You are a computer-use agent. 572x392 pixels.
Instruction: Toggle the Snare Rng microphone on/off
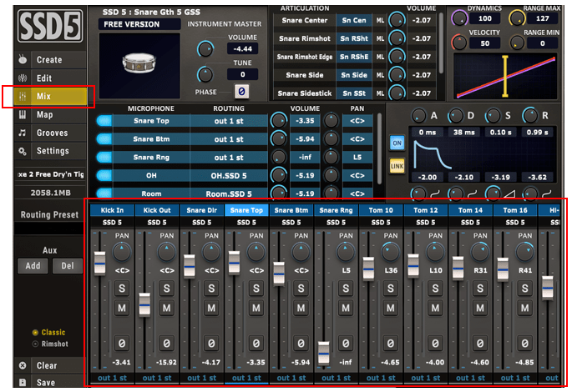click(x=104, y=157)
